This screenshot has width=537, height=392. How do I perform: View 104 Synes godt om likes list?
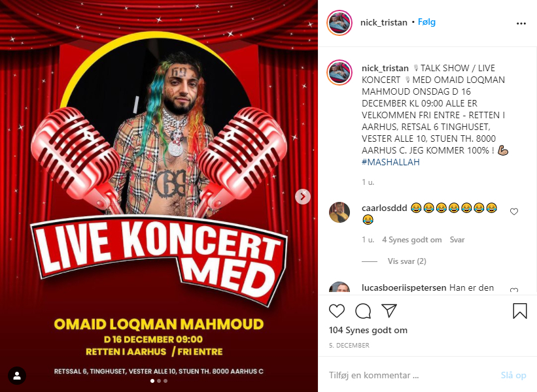click(368, 330)
